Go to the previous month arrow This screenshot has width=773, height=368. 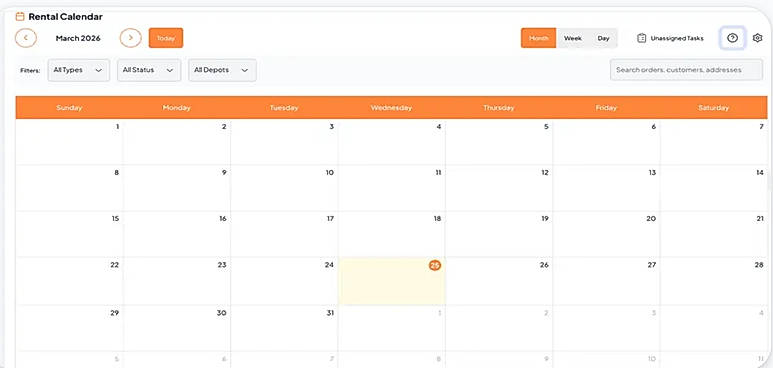tap(26, 38)
